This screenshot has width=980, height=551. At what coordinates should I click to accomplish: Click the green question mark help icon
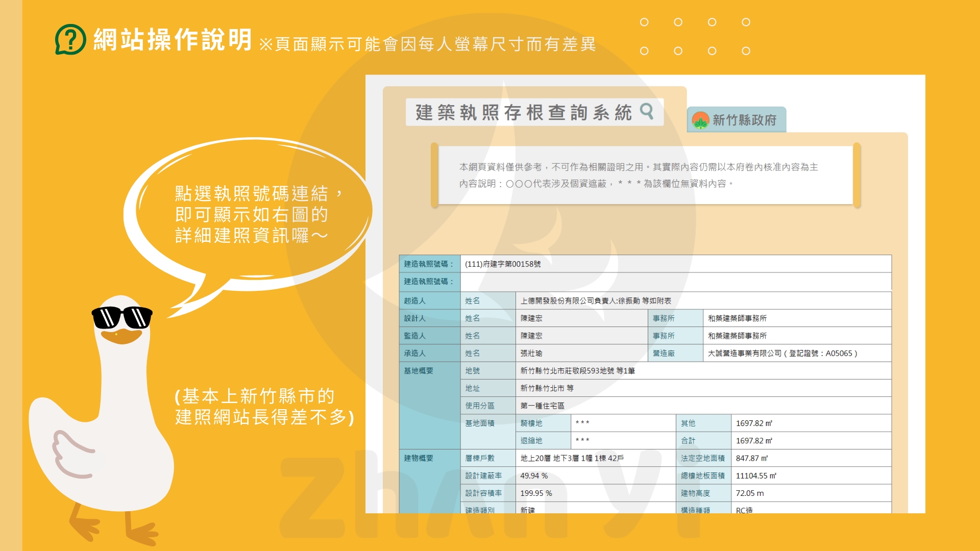coord(70,39)
